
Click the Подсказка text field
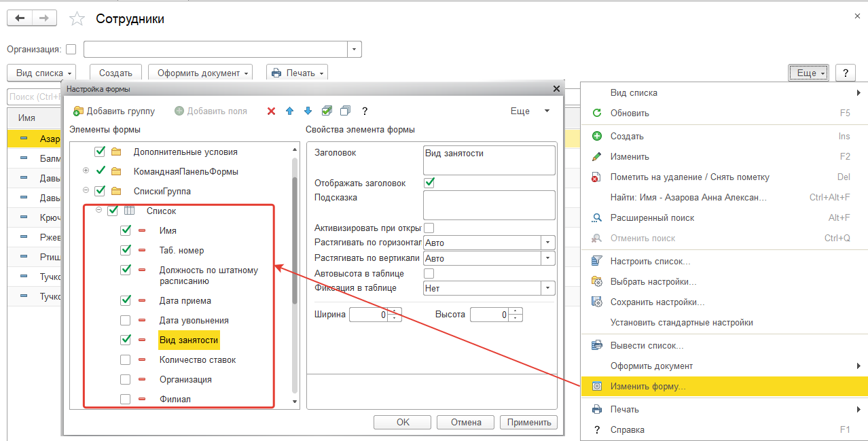click(x=489, y=205)
